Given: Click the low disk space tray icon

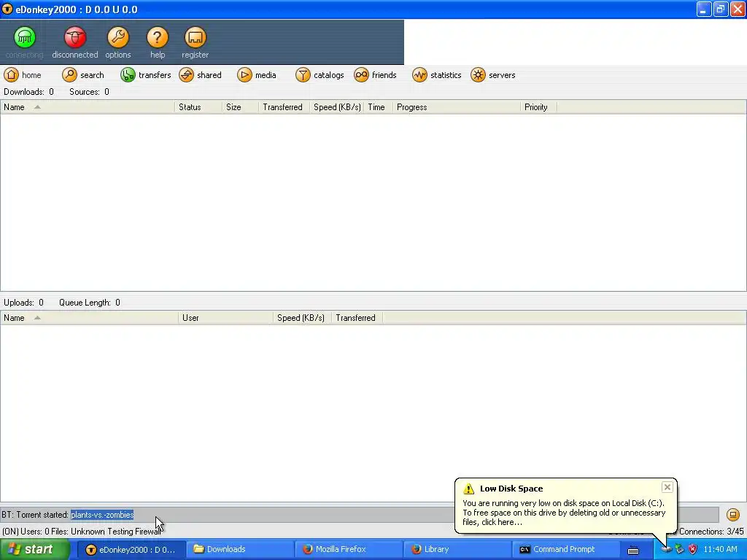Looking at the screenshot, I should (666, 550).
